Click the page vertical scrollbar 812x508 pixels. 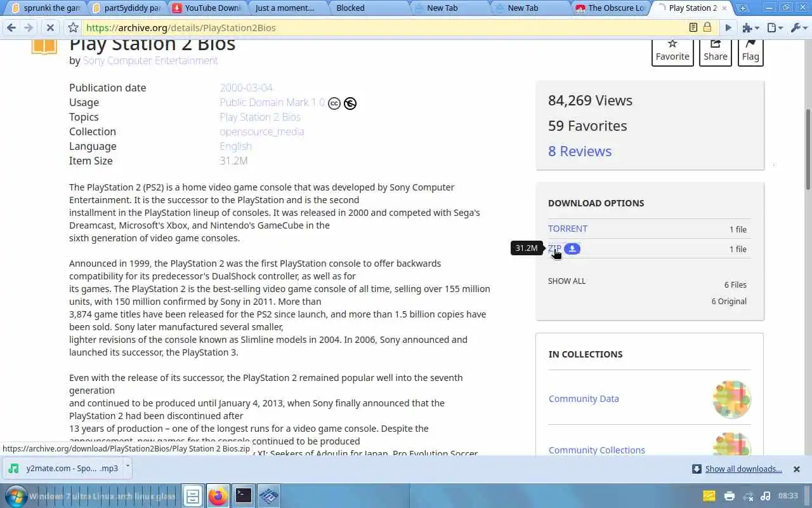[x=808, y=149]
